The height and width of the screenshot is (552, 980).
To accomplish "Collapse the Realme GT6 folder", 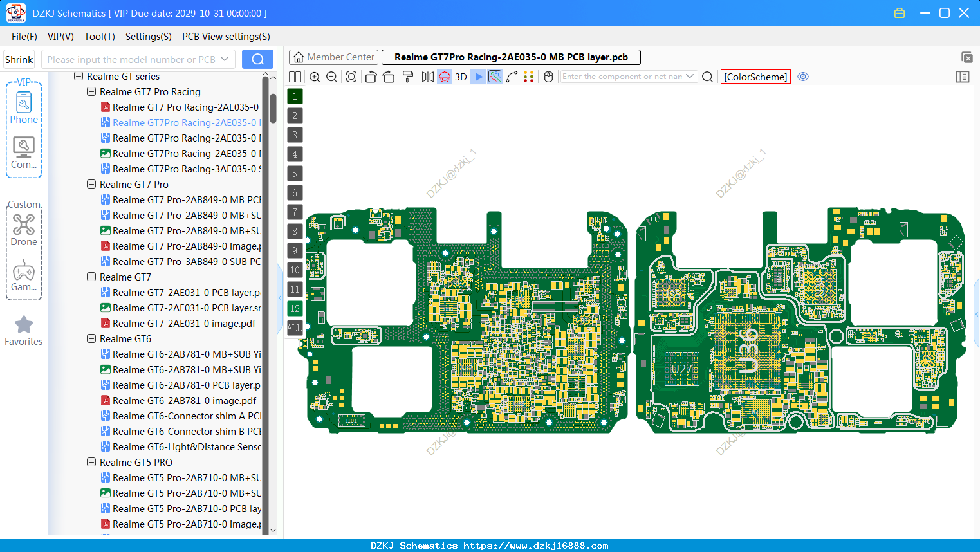I will point(91,339).
